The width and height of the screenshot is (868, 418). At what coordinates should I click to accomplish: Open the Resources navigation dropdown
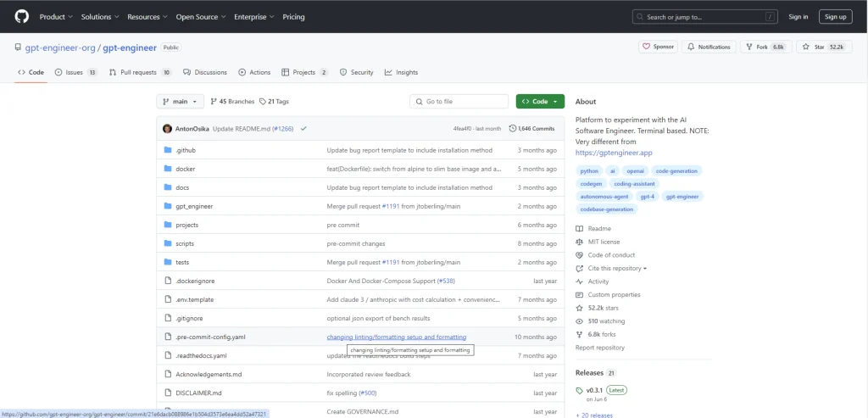click(x=147, y=17)
